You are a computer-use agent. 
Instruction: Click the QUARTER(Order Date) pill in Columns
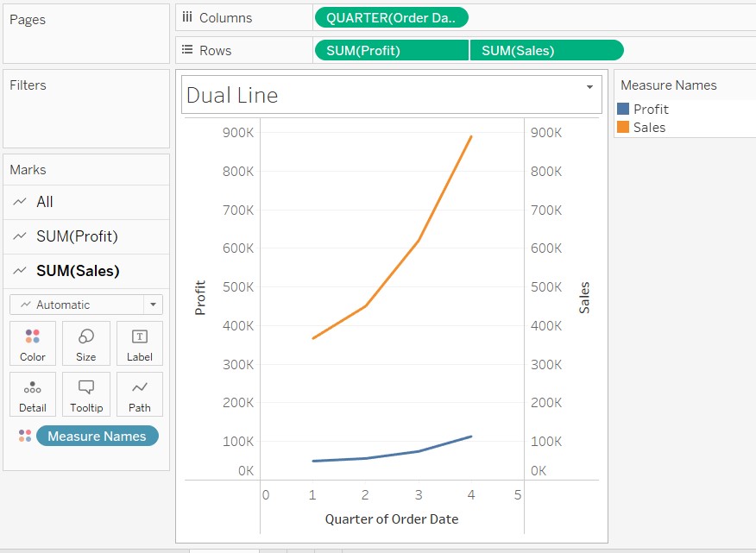[x=392, y=17]
